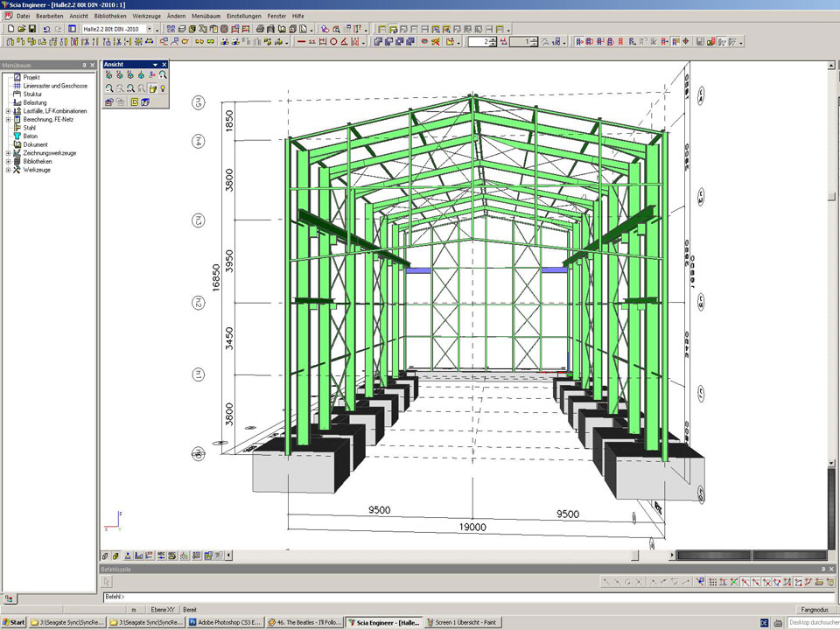Switch to Adobe Photoshop CS3 taskbar button
The width and height of the screenshot is (840, 630).
click(225, 623)
